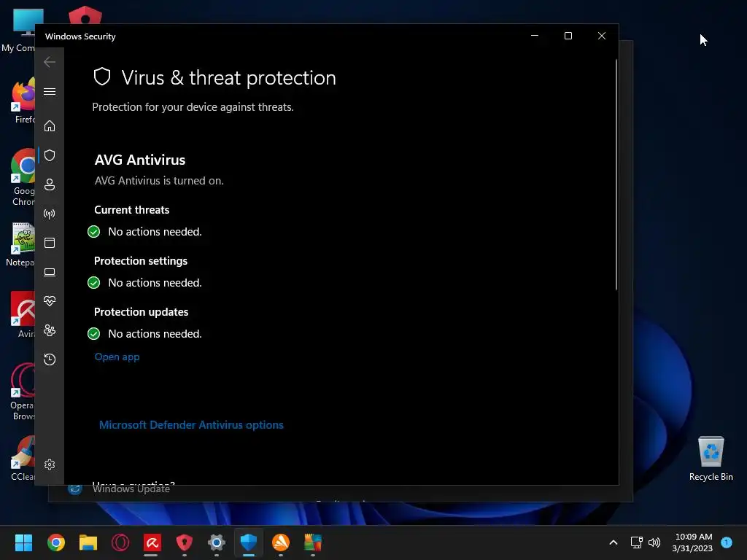
Task: Open Family options sidebar icon
Action: point(50,330)
